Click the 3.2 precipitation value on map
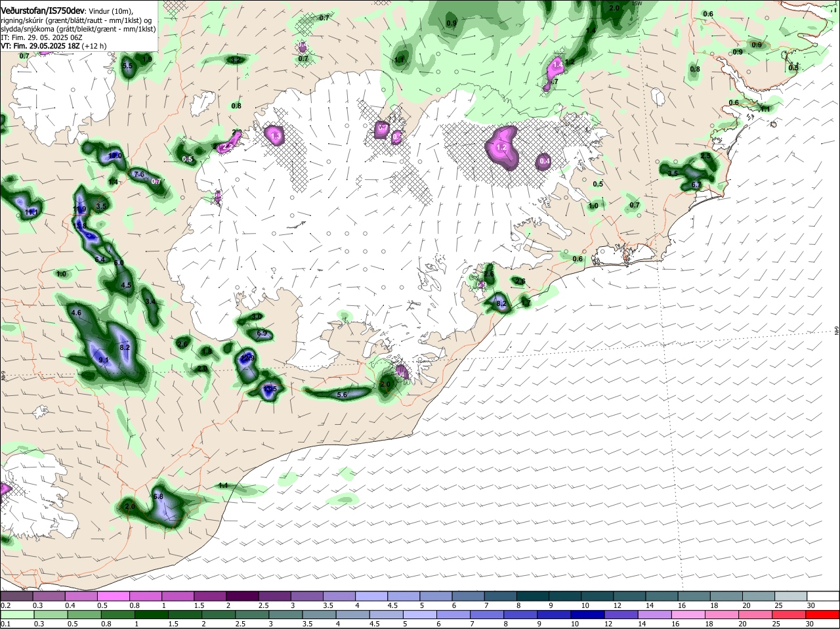Viewport: 840px width, 629px height. pyautogui.click(x=236, y=60)
